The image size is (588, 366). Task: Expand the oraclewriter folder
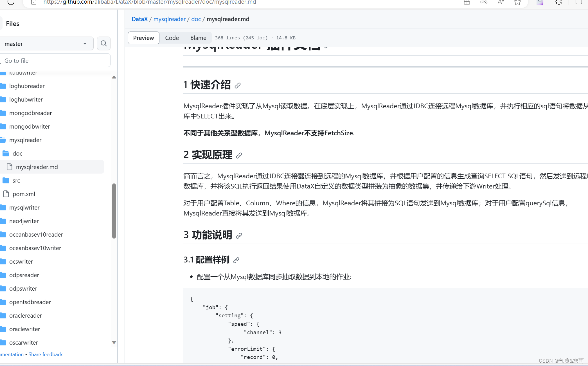click(25, 329)
